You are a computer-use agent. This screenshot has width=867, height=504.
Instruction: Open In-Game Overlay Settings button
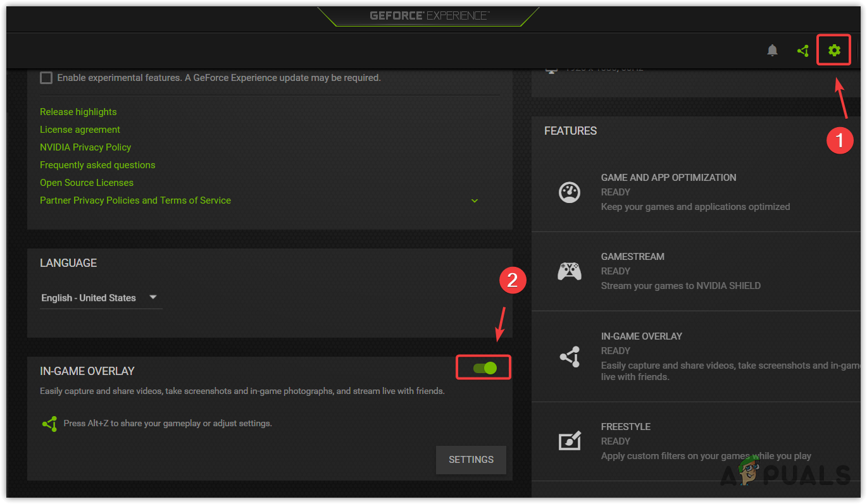[471, 460]
